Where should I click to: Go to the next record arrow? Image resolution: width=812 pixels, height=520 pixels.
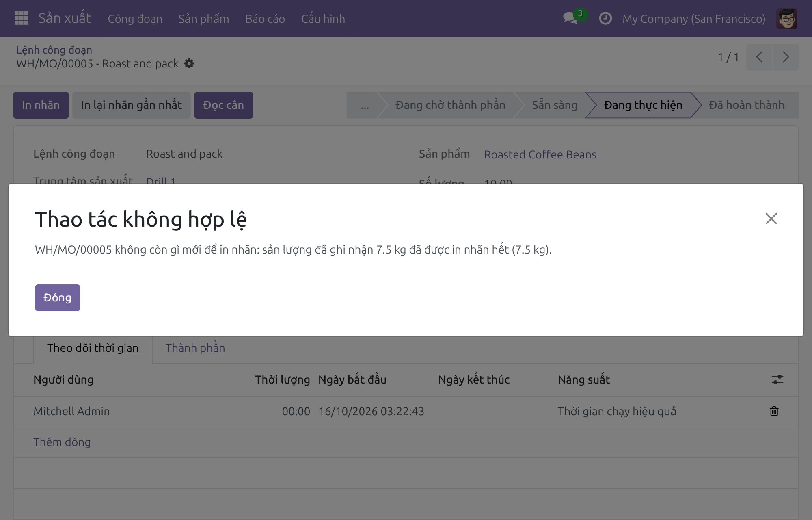(x=786, y=57)
